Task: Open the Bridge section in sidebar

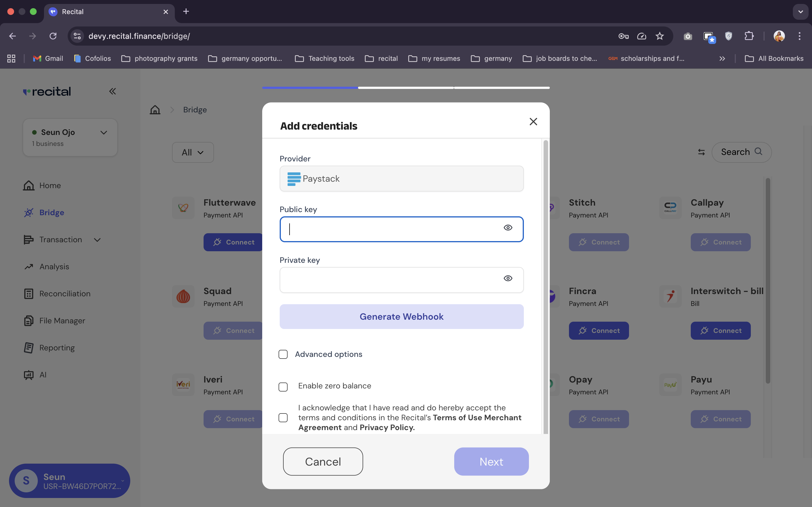Action: pyautogui.click(x=52, y=212)
